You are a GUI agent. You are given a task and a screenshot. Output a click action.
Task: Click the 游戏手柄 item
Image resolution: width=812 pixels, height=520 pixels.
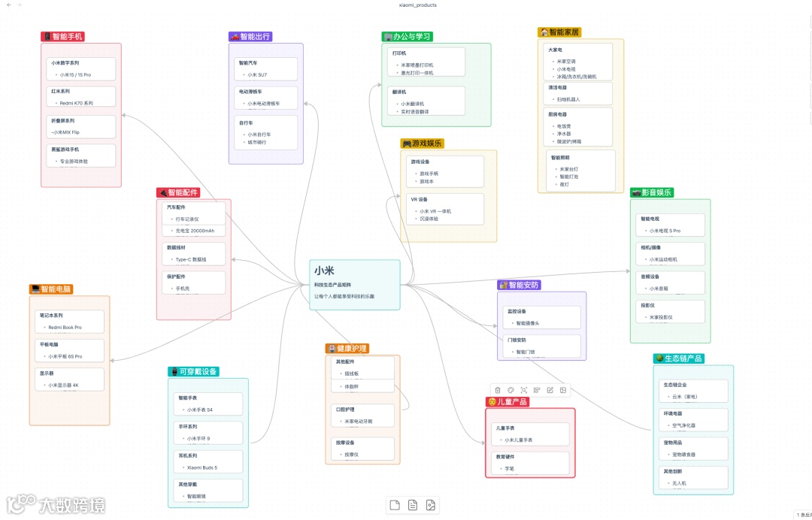(x=429, y=174)
